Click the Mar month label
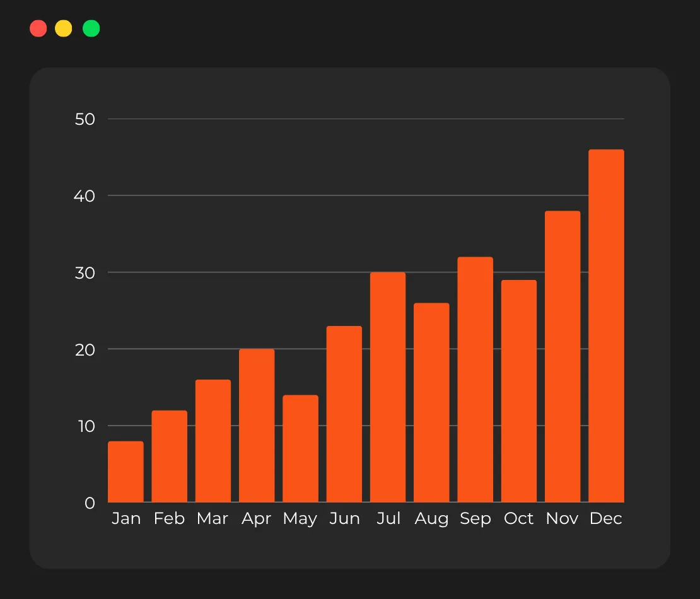 pos(213,519)
